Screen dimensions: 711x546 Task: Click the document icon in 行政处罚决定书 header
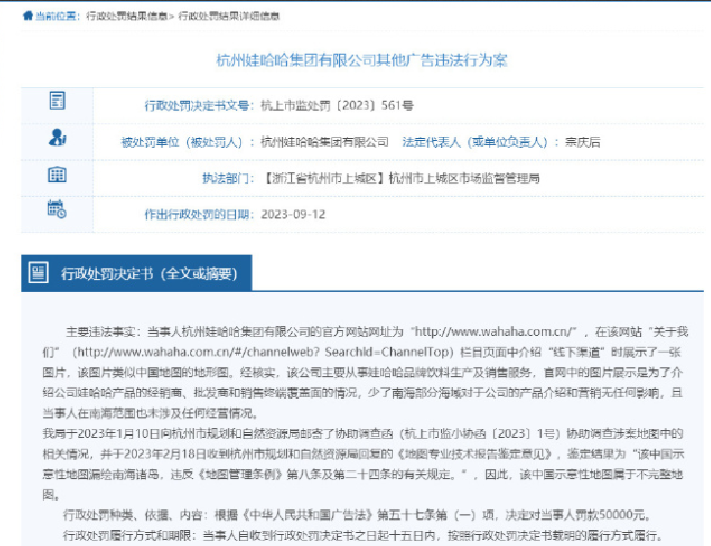(39, 273)
